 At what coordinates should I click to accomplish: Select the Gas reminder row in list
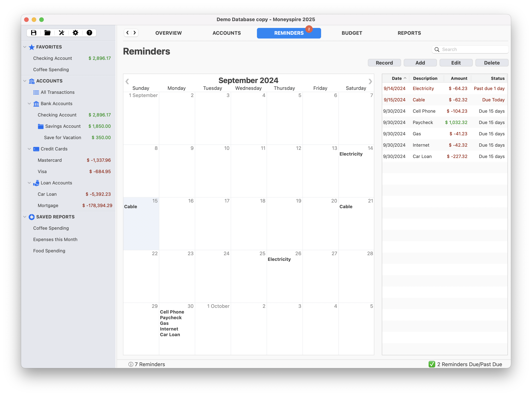445,134
